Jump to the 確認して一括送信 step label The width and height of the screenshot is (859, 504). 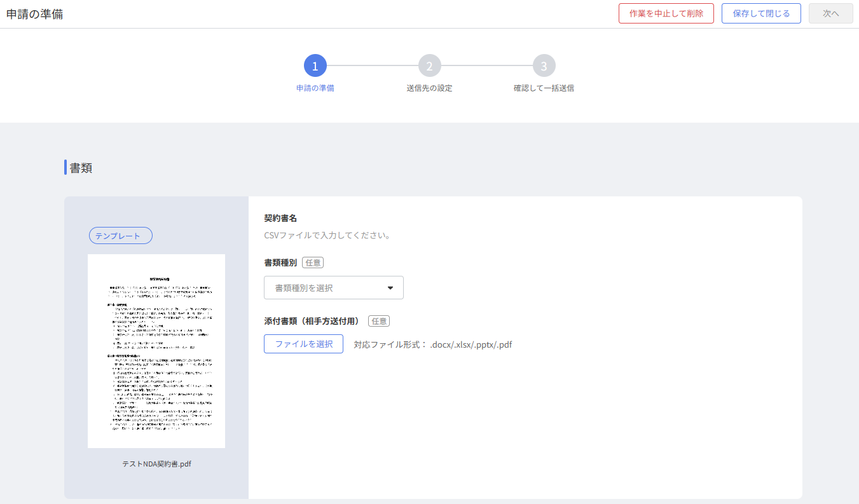(x=544, y=88)
